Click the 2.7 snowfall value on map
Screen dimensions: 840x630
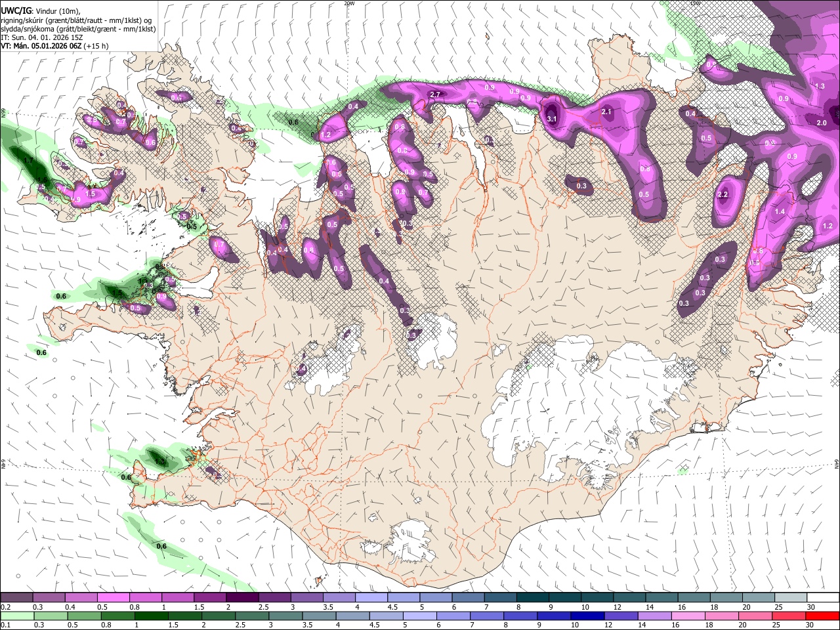tap(434, 94)
